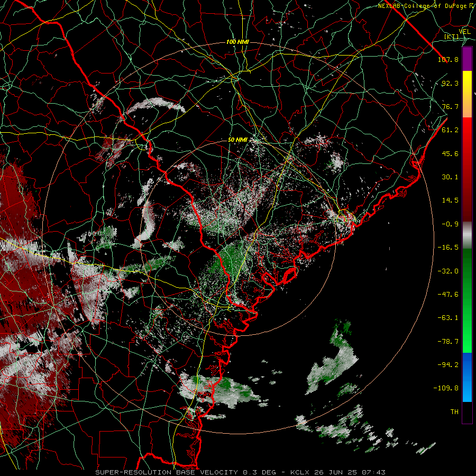The height and width of the screenshot is (476, 476).
Task: Click the 100 NMI range ring label
Action: (x=237, y=42)
